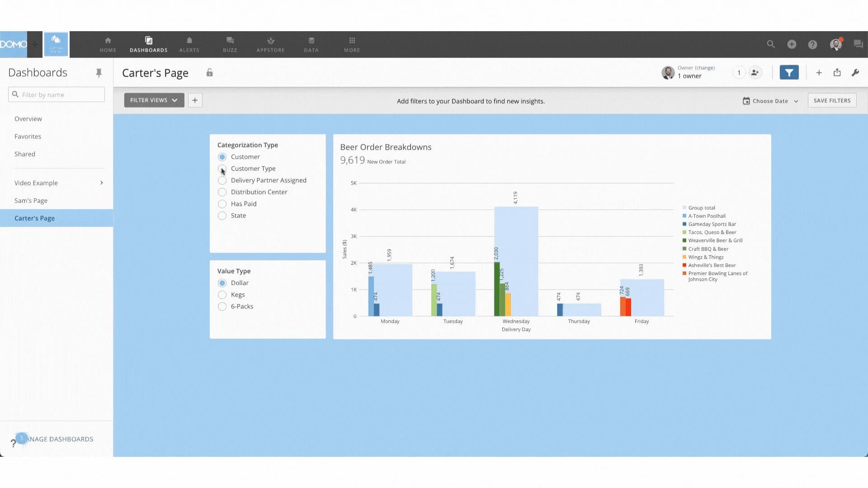Click the Filter by name field
Image resolution: width=868 pixels, height=488 pixels.
pyautogui.click(x=57, y=94)
